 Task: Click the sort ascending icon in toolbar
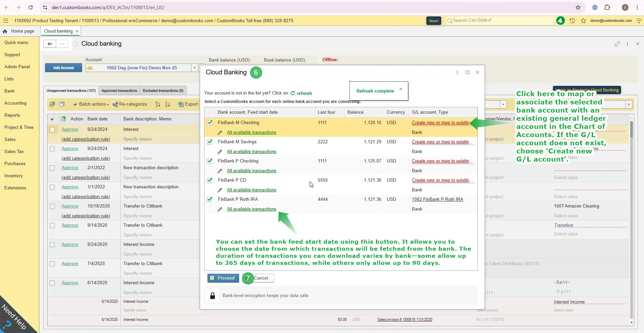click(158, 104)
